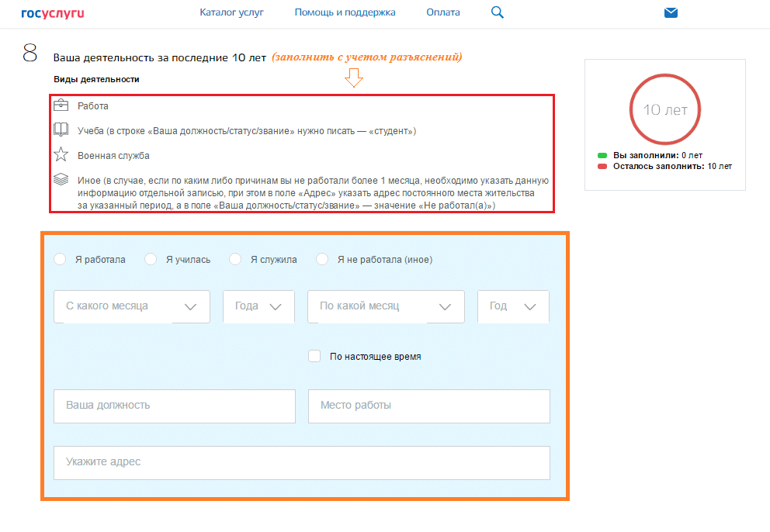
Task: Click the book icon next to Учеба
Action: click(61, 130)
